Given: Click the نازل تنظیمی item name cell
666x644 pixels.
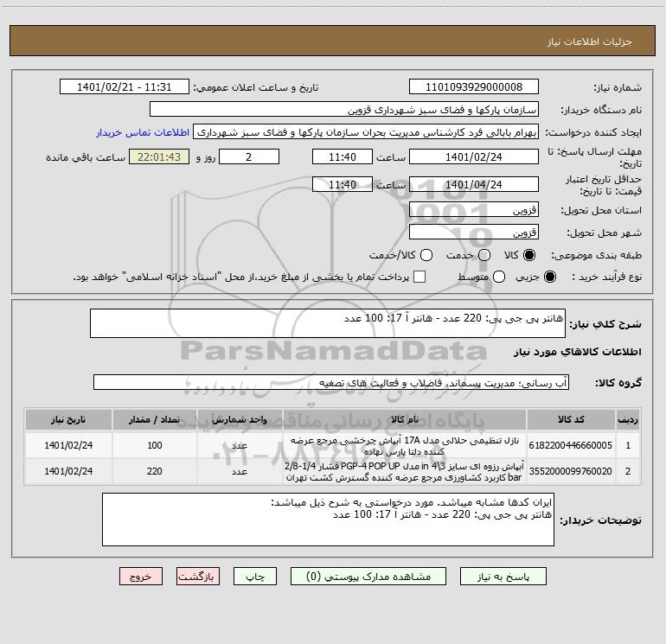Looking at the screenshot, I should click(x=405, y=445).
